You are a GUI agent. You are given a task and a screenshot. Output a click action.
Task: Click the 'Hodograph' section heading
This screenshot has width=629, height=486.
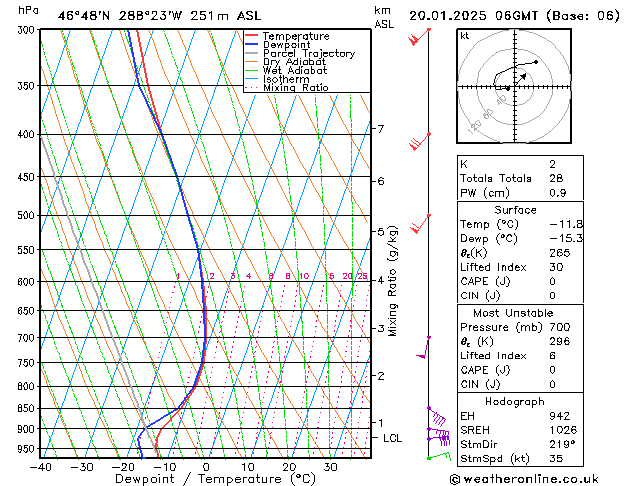[515, 402]
